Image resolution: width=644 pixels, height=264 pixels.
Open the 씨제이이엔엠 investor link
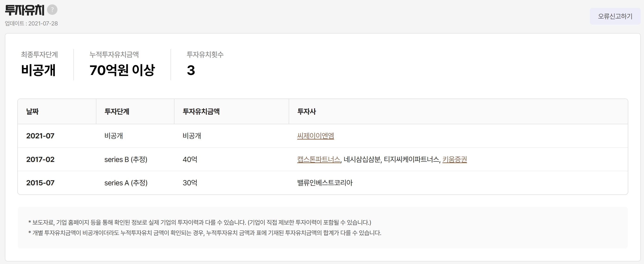coord(315,136)
